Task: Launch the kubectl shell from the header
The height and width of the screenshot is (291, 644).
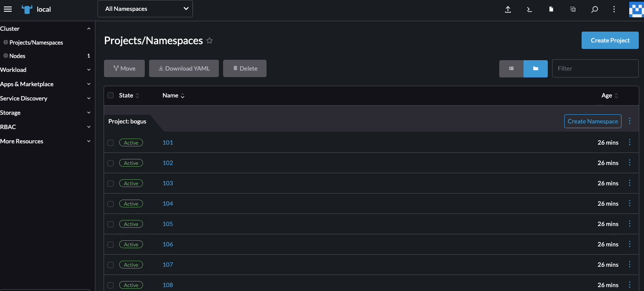Action: 529,9
